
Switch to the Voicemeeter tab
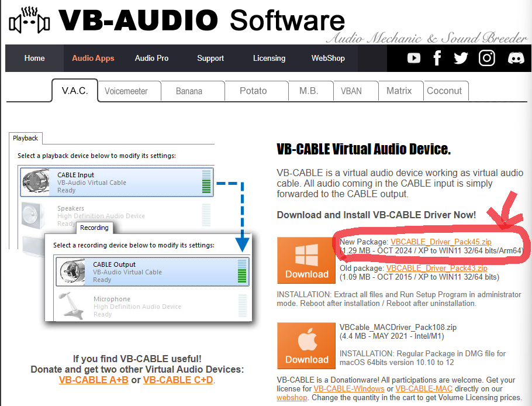126,91
